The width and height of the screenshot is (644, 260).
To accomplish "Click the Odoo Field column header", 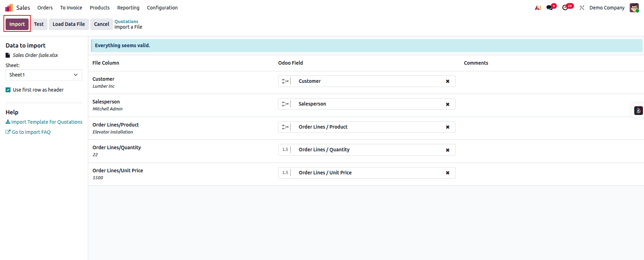I will [291, 63].
